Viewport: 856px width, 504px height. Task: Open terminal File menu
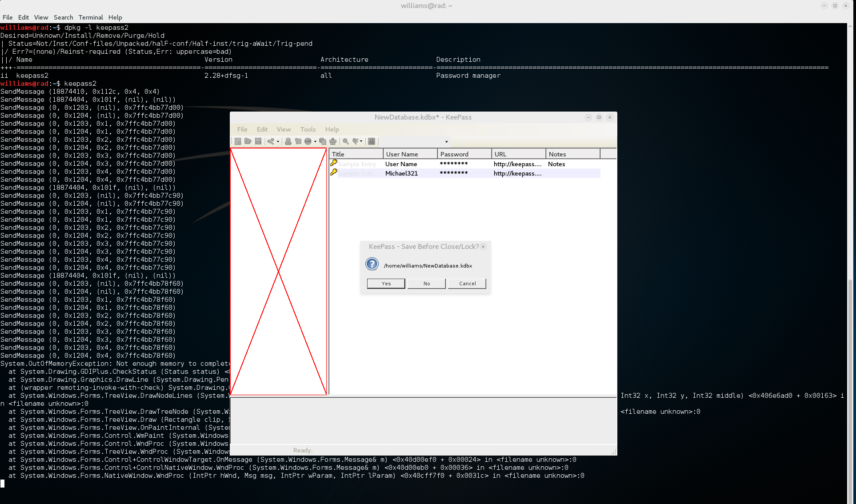pyautogui.click(x=8, y=17)
